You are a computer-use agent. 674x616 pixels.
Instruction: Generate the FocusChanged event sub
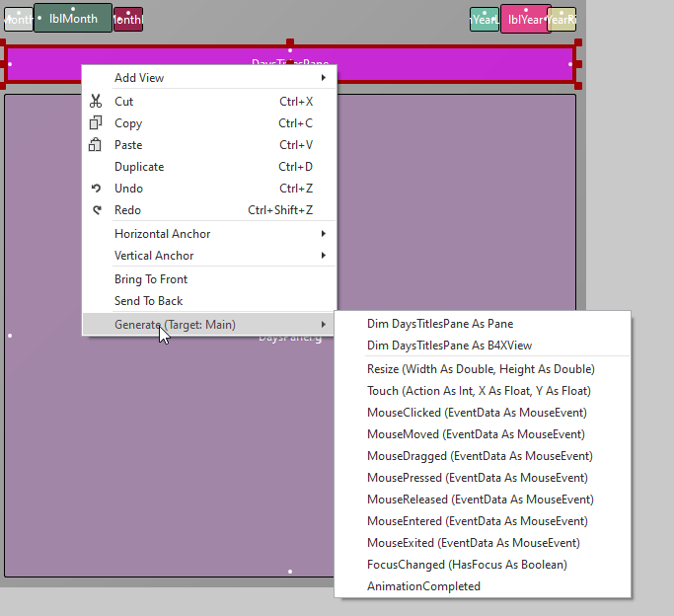pos(483,565)
